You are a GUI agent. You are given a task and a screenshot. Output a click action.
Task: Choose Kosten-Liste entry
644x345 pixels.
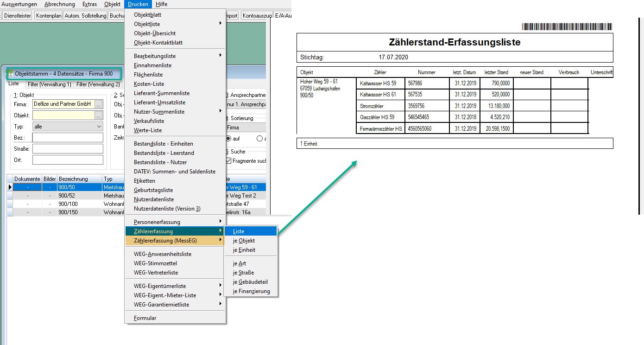[x=175, y=84]
